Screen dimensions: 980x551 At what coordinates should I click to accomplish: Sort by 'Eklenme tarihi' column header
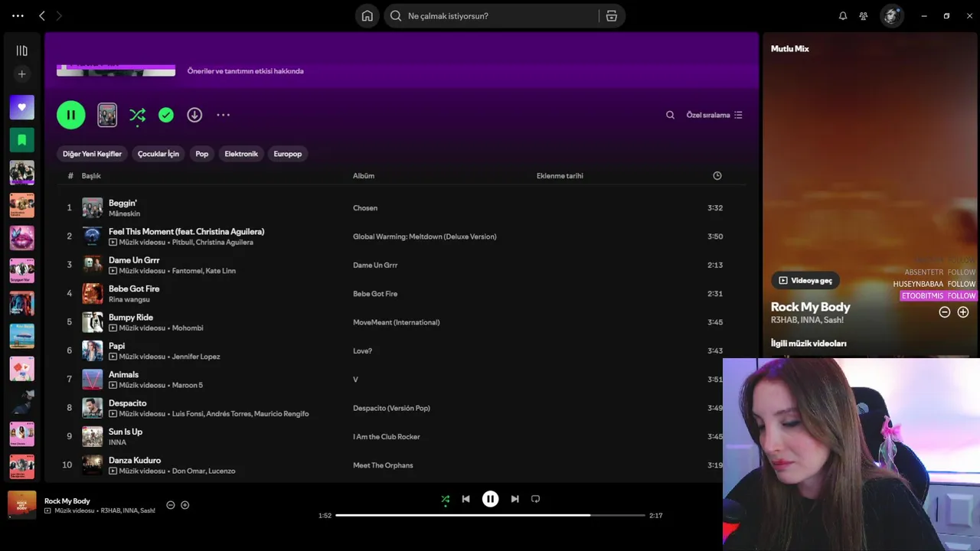(x=560, y=176)
